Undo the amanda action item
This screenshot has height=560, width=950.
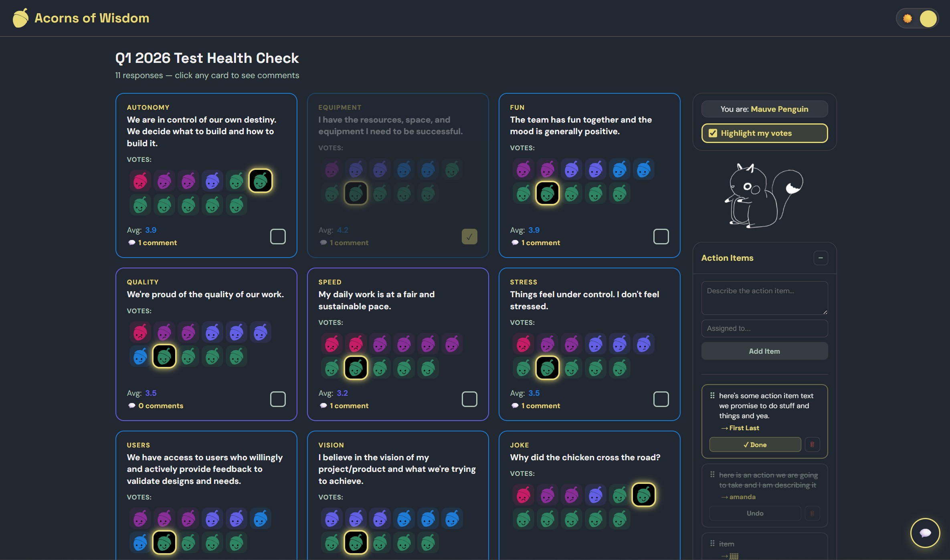(x=755, y=513)
